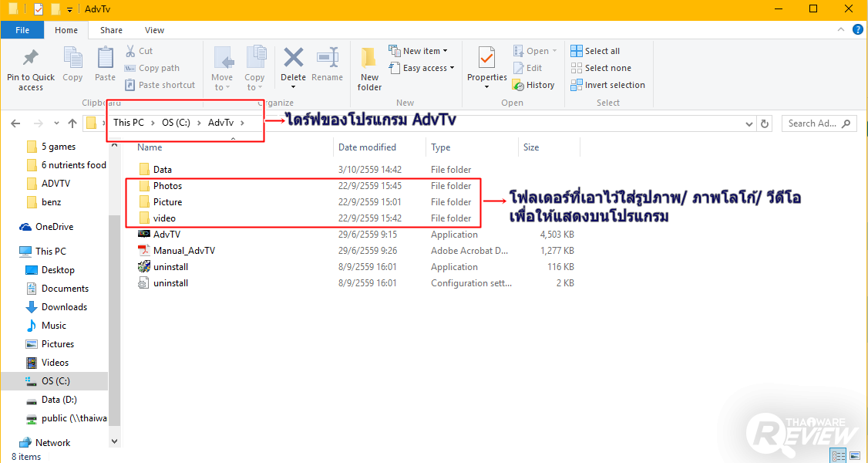Screen dimensions: 868x463
Task: Cut the selected item
Action: pos(139,51)
